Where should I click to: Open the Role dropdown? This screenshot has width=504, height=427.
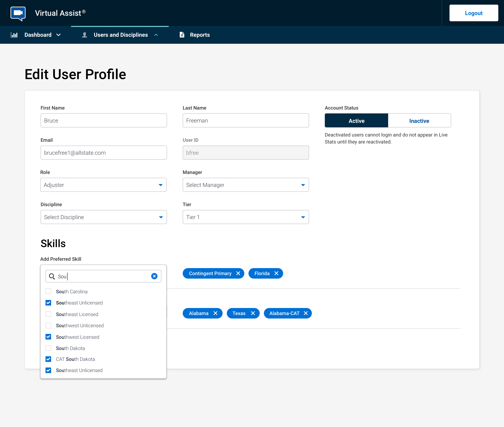[x=103, y=185]
